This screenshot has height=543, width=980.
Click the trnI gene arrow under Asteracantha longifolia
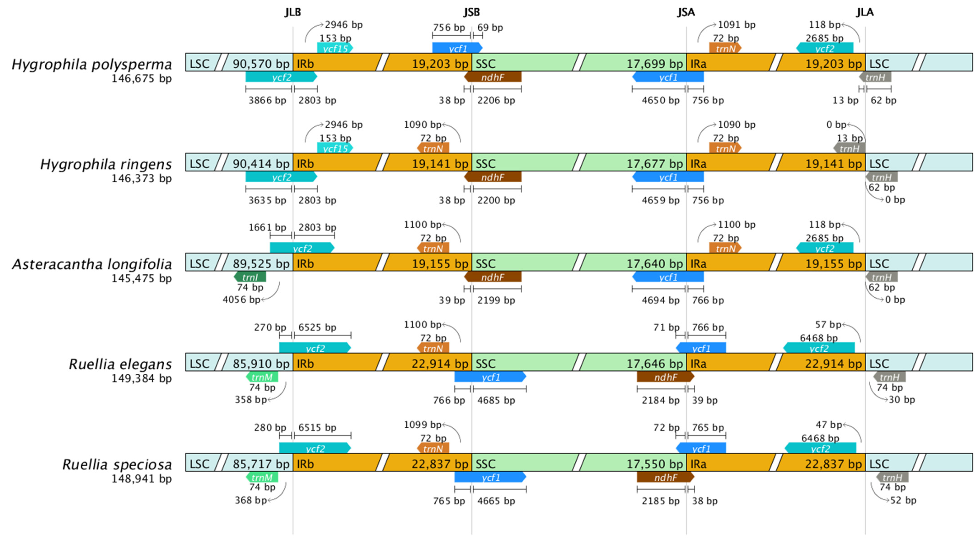coord(250,277)
